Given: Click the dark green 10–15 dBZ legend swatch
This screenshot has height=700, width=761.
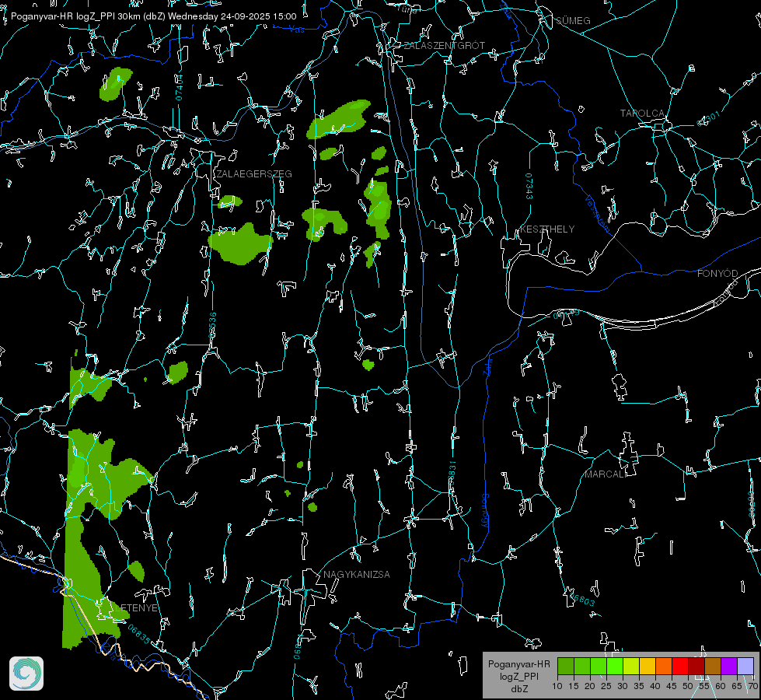Looking at the screenshot, I should tap(566, 666).
